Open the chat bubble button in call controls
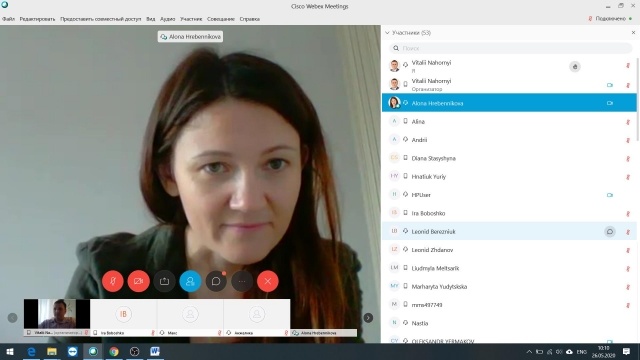The width and height of the screenshot is (640, 360). [x=216, y=281]
